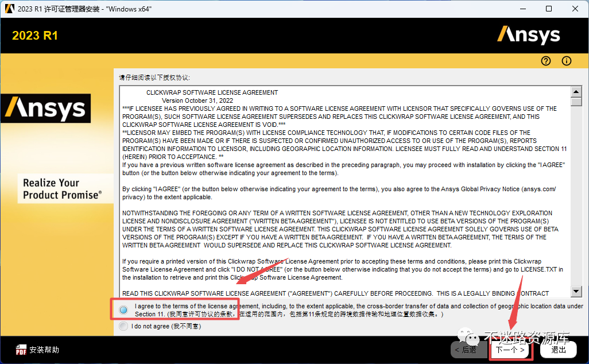Open the PDF installation help icon
The width and height of the screenshot is (589, 364).
pos(21,350)
